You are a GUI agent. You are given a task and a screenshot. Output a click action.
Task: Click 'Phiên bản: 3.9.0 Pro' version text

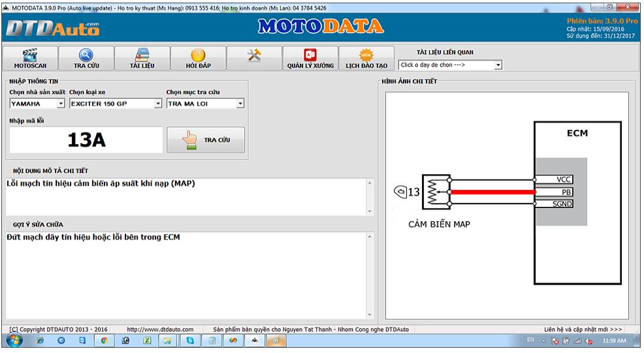coord(602,21)
